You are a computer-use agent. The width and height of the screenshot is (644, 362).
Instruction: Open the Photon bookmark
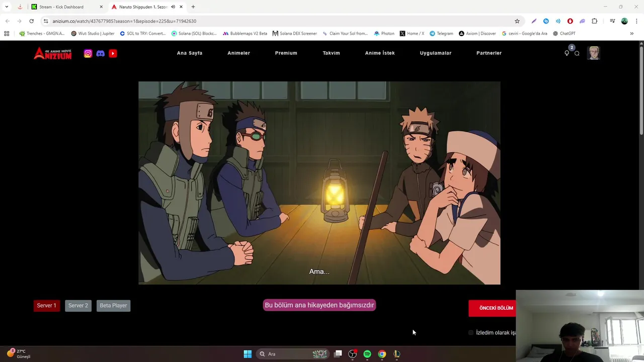(384, 34)
